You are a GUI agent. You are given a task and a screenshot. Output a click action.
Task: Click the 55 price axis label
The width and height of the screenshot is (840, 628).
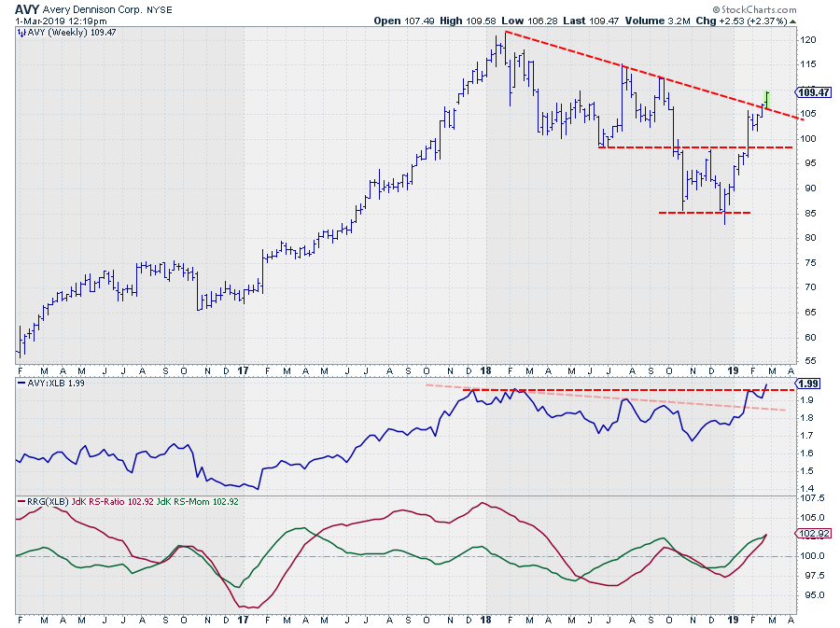pos(809,361)
